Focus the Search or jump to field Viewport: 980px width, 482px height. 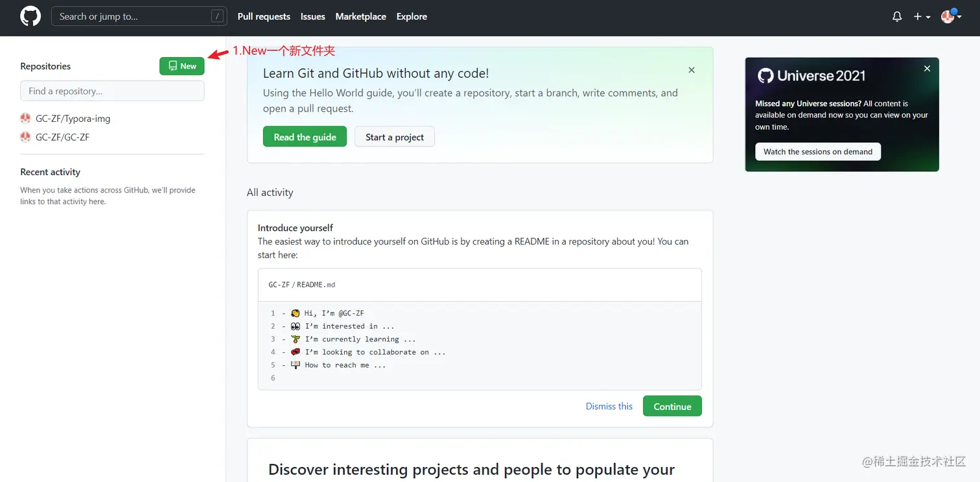tap(139, 16)
